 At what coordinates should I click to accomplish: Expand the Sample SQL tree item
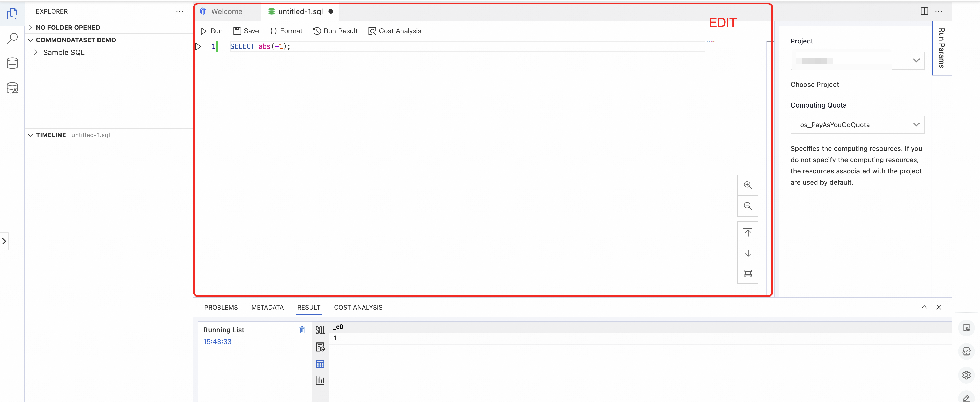tap(64, 53)
